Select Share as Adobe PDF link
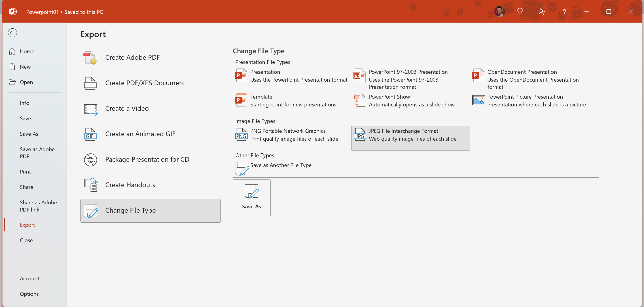This screenshot has width=644, height=307. pos(38,206)
